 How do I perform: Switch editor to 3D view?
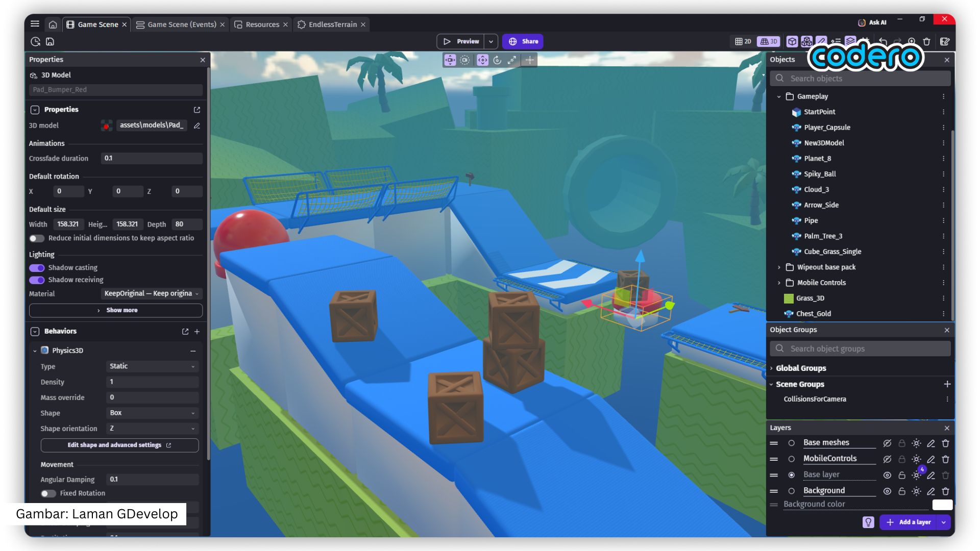768,41
